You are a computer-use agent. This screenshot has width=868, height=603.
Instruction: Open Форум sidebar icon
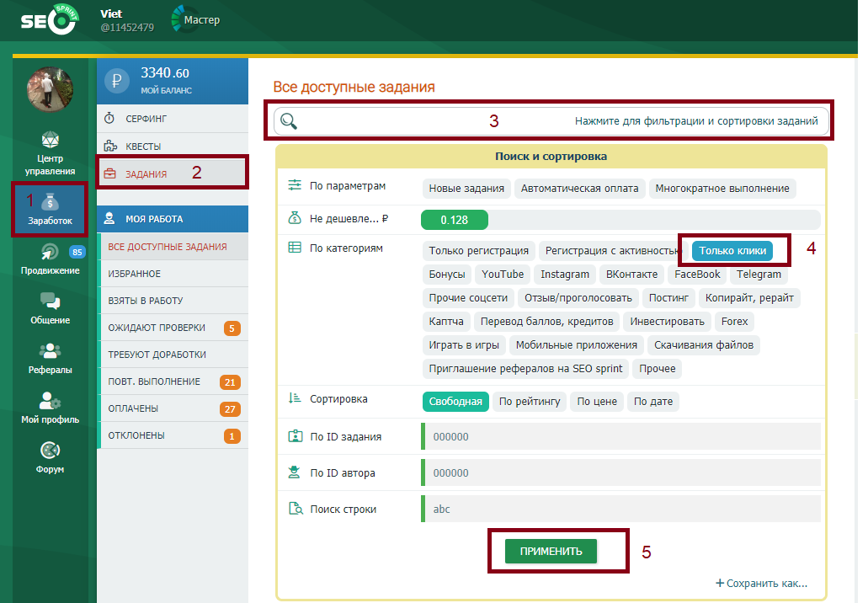point(50,451)
